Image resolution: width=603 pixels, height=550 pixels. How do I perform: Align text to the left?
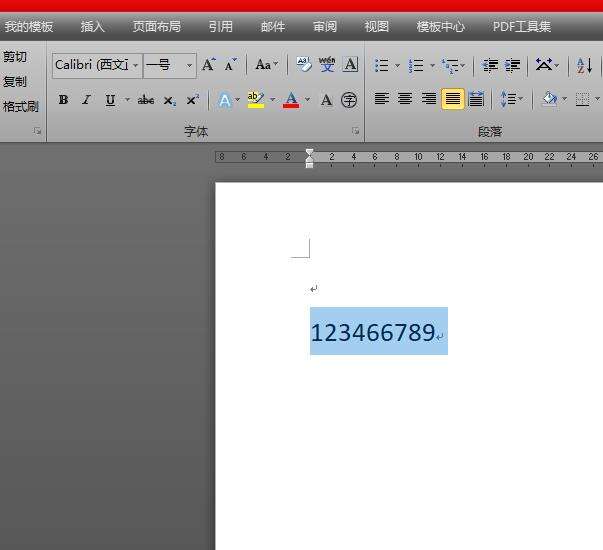(x=381, y=99)
